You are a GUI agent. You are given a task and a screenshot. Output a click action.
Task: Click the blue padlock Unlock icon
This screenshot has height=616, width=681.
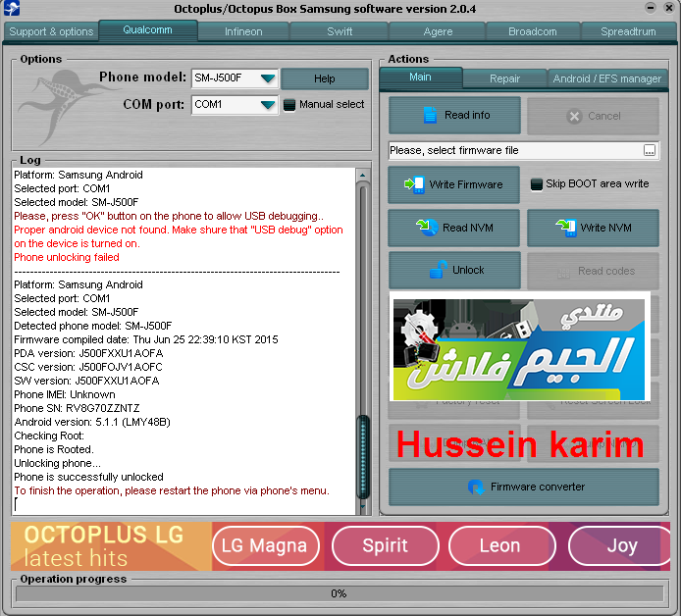[x=439, y=269]
